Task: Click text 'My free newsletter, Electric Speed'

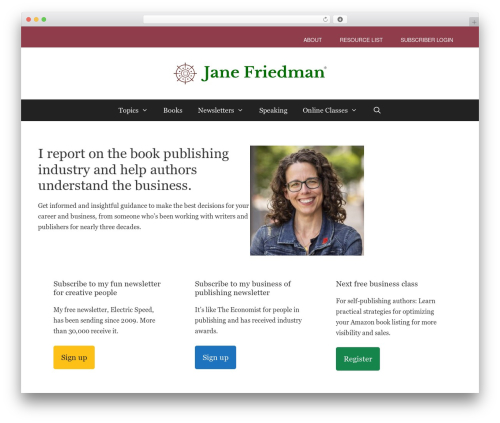Action: (x=104, y=320)
